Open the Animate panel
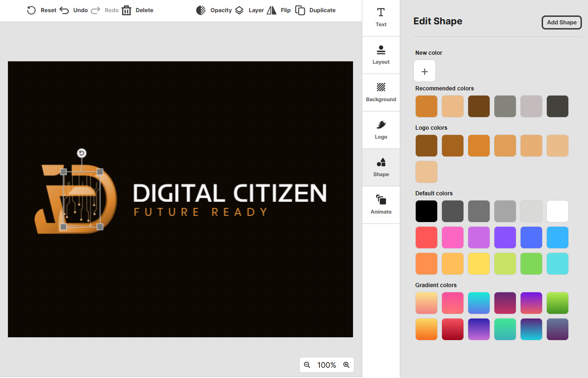This screenshot has width=588, height=378. pyautogui.click(x=381, y=205)
